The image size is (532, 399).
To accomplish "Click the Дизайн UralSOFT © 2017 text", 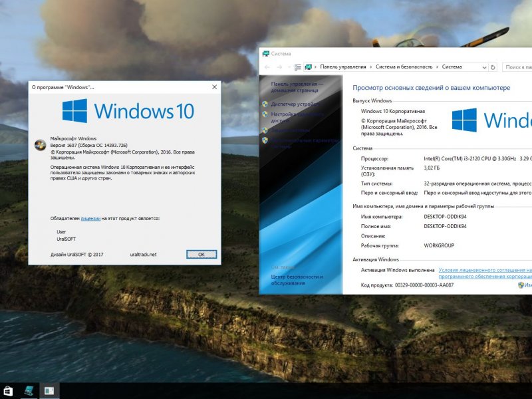I will click(x=77, y=255).
